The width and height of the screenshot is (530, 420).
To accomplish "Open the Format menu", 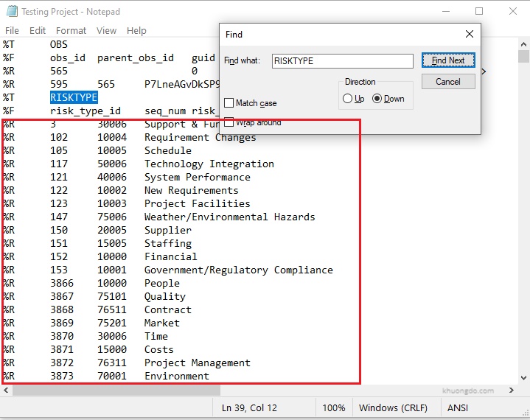I will pyautogui.click(x=71, y=31).
